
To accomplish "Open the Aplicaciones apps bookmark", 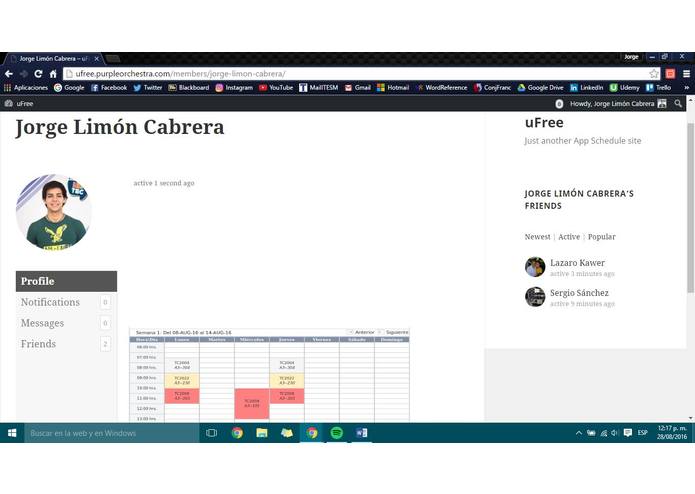I will (x=26, y=88).
